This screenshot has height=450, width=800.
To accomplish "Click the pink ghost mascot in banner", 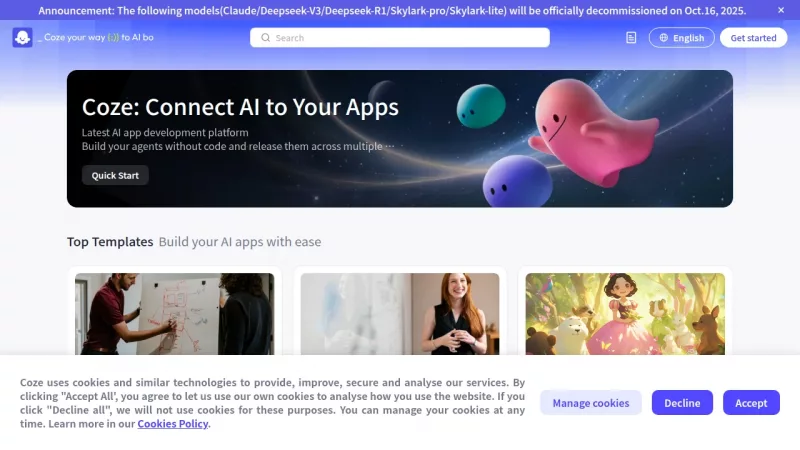I will pos(592,132).
